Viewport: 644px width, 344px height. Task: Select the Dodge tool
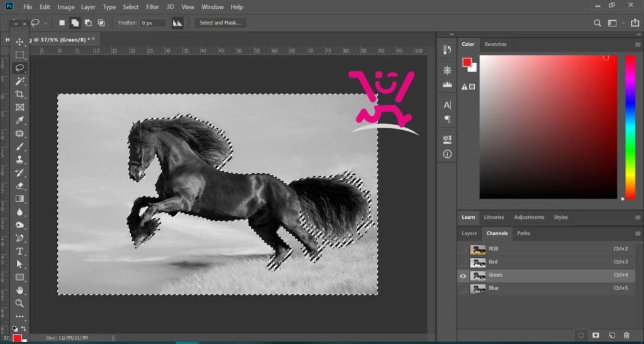point(19,225)
